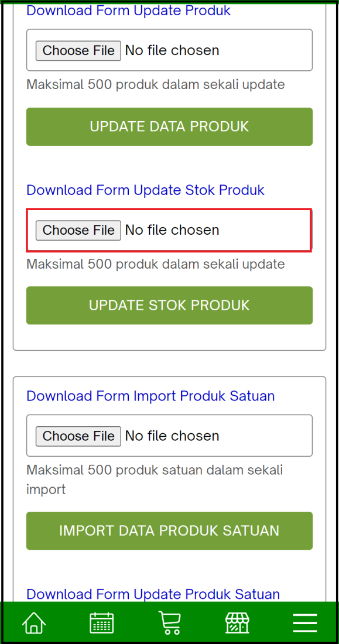Click Choose File under Import Produk Satuan
Image resolution: width=339 pixels, height=644 pixels.
[78, 436]
